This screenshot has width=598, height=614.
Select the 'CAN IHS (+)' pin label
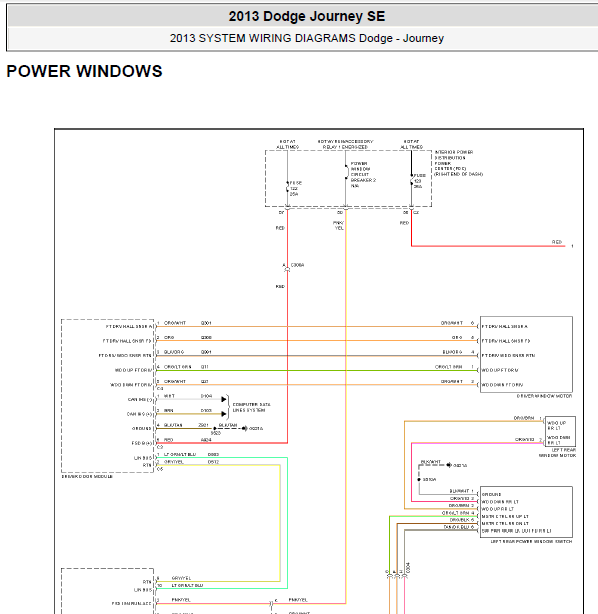[x=139, y=414]
